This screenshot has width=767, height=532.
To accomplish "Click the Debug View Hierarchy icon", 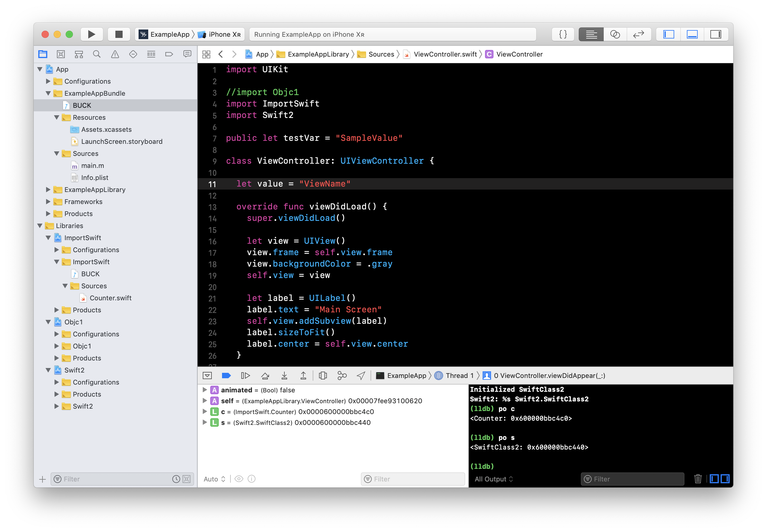I will point(323,376).
